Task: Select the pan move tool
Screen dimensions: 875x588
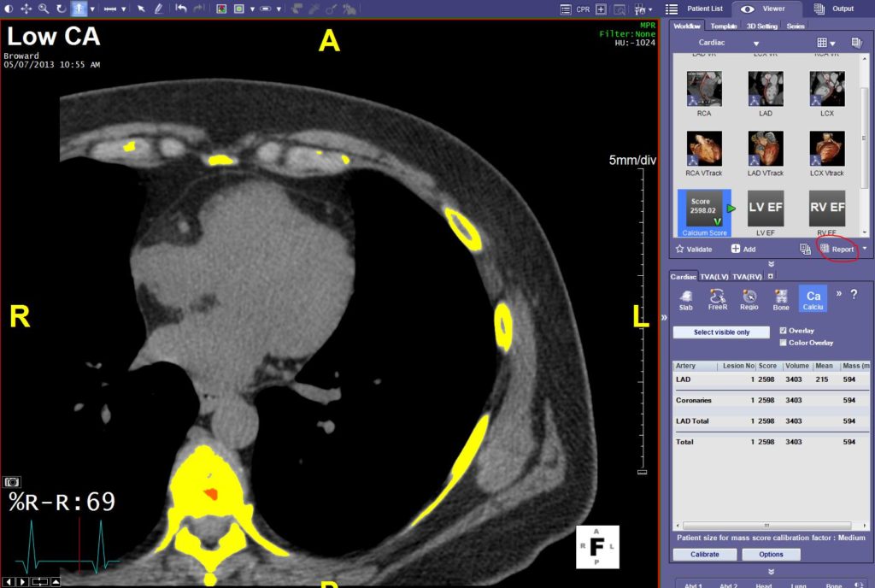Action: coord(26,9)
